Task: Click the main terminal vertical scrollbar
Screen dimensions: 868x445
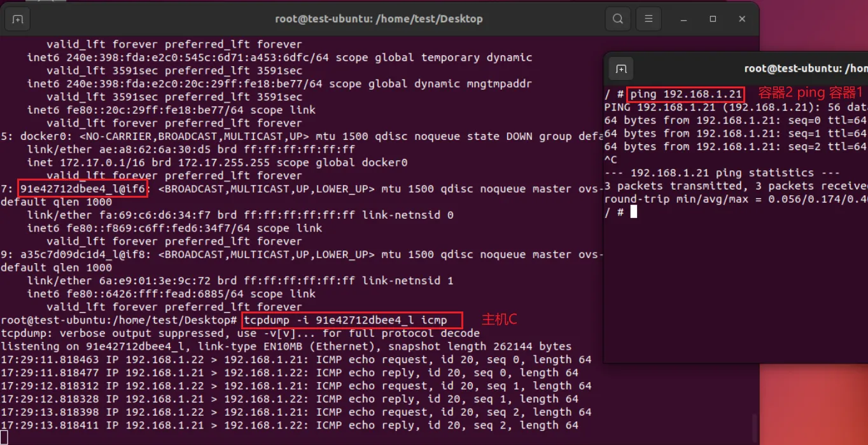Action: point(753,421)
